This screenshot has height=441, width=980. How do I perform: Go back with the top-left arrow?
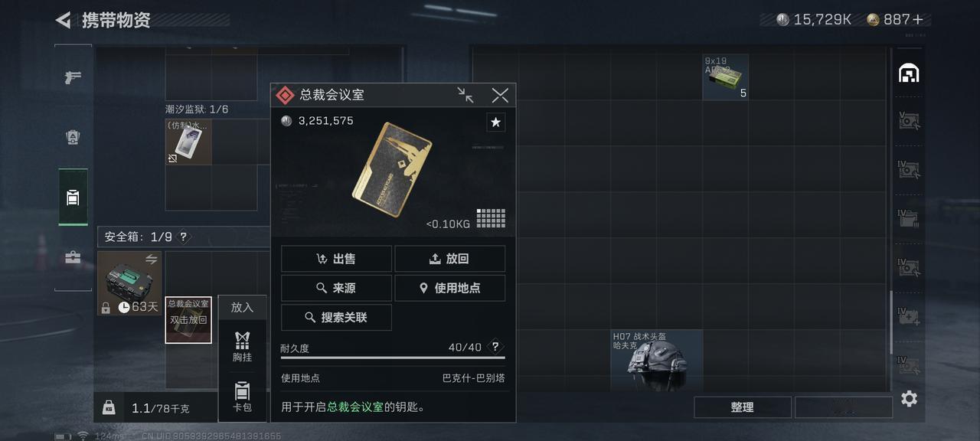click(64, 20)
